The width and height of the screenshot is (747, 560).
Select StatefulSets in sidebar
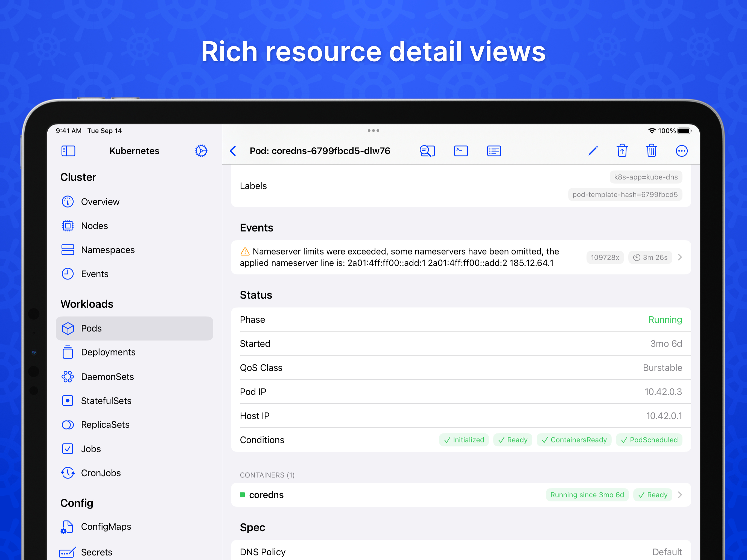tap(135, 401)
